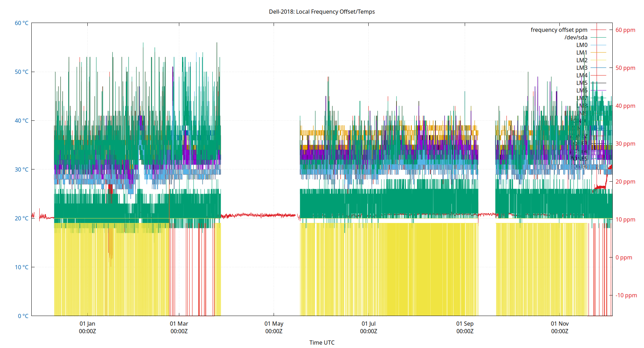Click the black LM5 legend line sample
This screenshot has height=348, width=644.
tap(598, 83)
